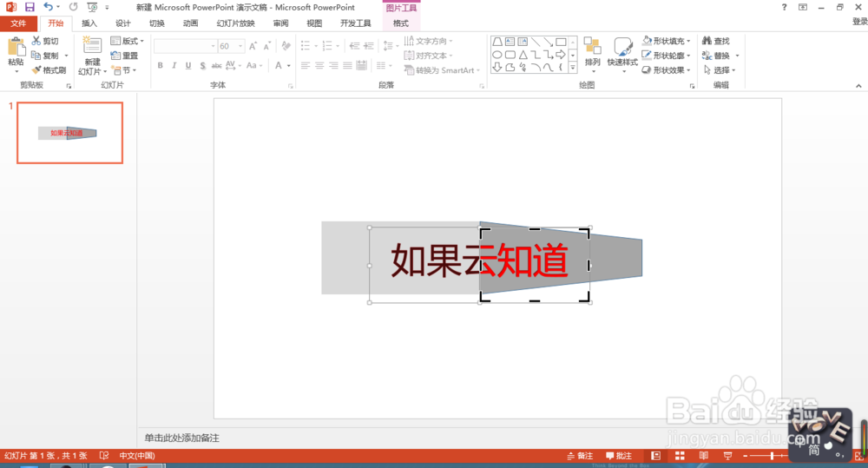Start Slide Show from status bar
Viewport: 868px width, 468px height.
tap(727, 456)
